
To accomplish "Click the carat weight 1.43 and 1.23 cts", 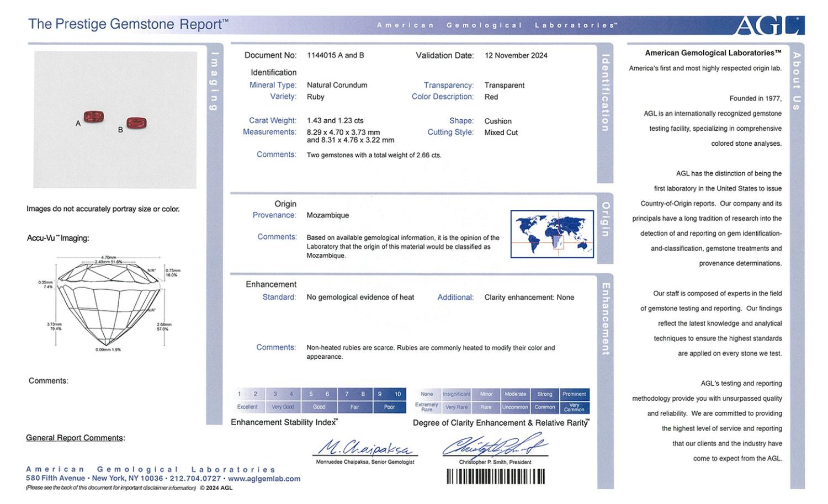I will [x=335, y=120].
